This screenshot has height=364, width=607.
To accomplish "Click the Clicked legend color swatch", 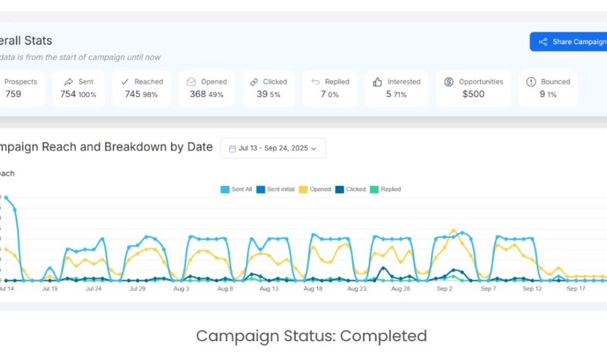I will (x=339, y=189).
